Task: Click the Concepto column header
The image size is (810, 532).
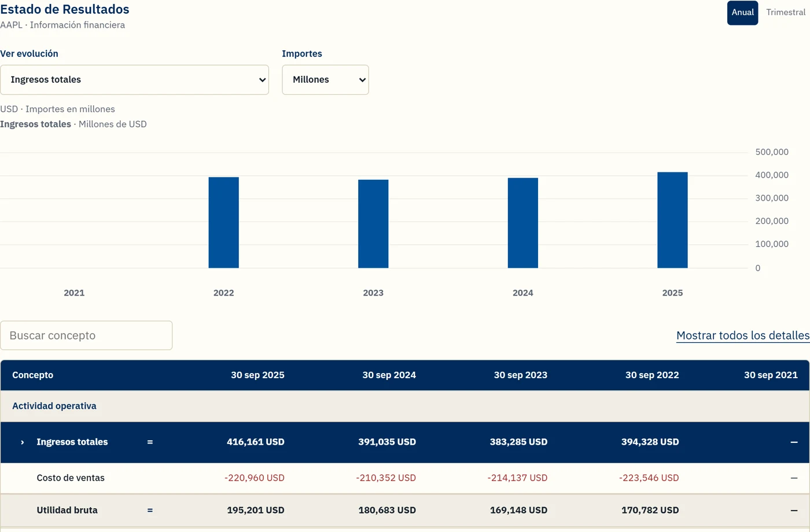Action: pos(33,375)
